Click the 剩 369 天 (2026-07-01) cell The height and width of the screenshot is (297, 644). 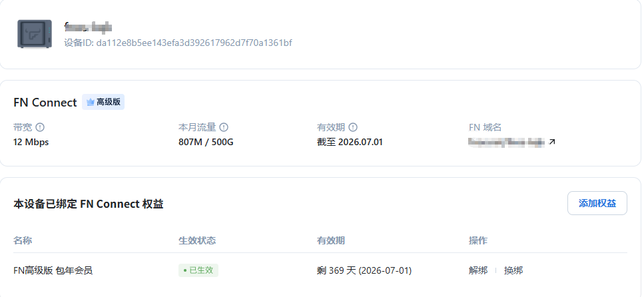[x=364, y=270]
